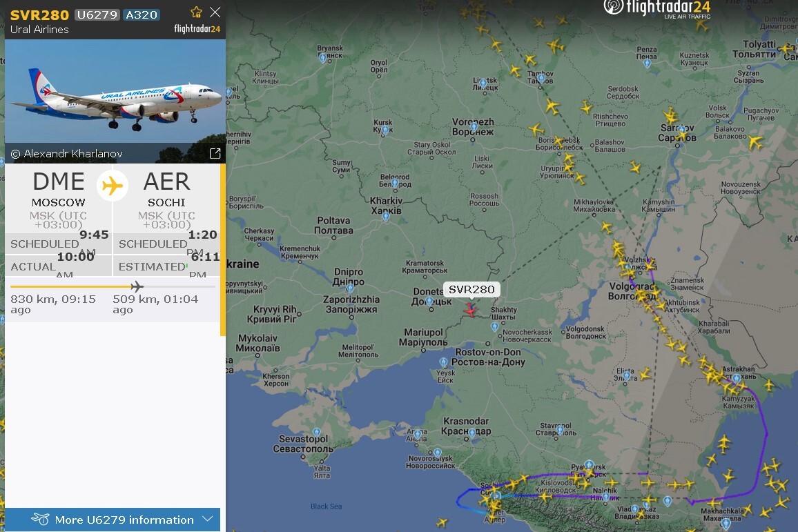Viewport: 798px width, 532px height.
Task: Click the U6279 flight number badge
Action: click(x=97, y=14)
